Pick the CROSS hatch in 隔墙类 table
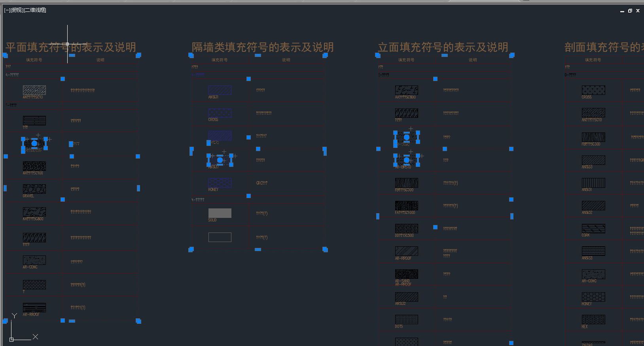Screen dimensions: 644x346 tap(220, 113)
